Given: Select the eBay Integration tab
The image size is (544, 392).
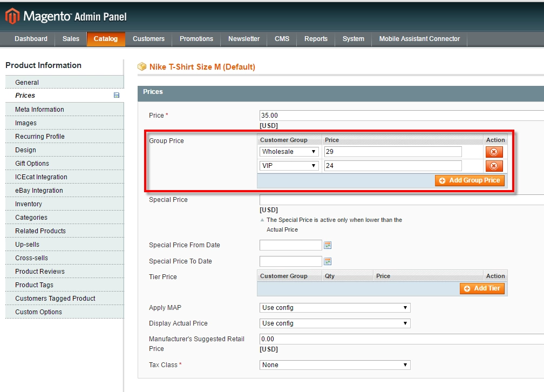Looking at the screenshot, I should pyautogui.click(x=65, y=191).
